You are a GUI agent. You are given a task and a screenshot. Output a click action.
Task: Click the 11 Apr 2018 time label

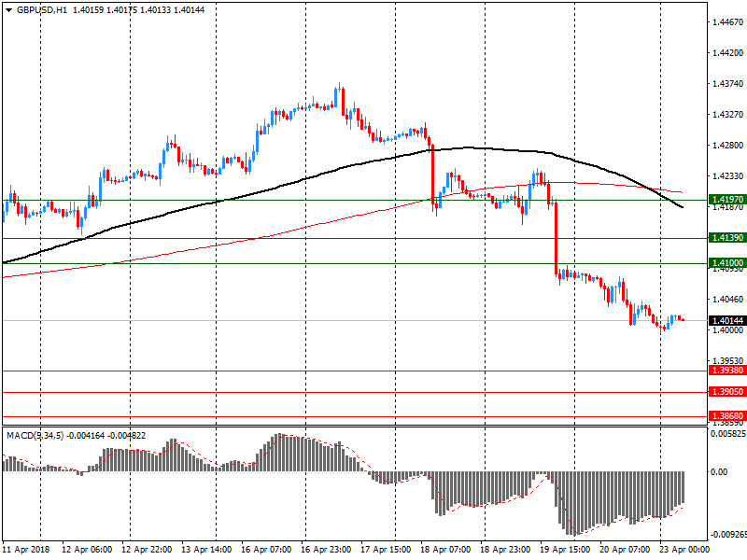[25, 550]
